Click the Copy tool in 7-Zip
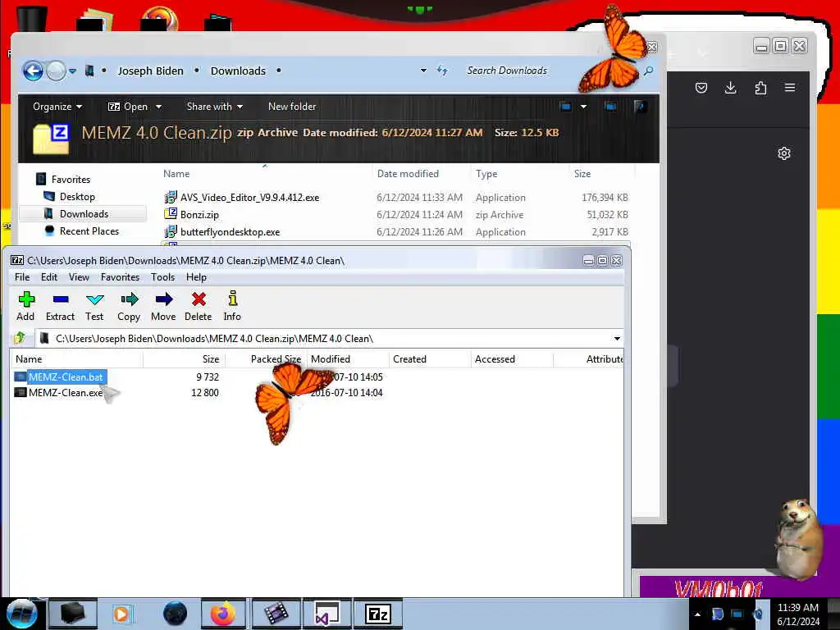 click(x=129, y=307)
